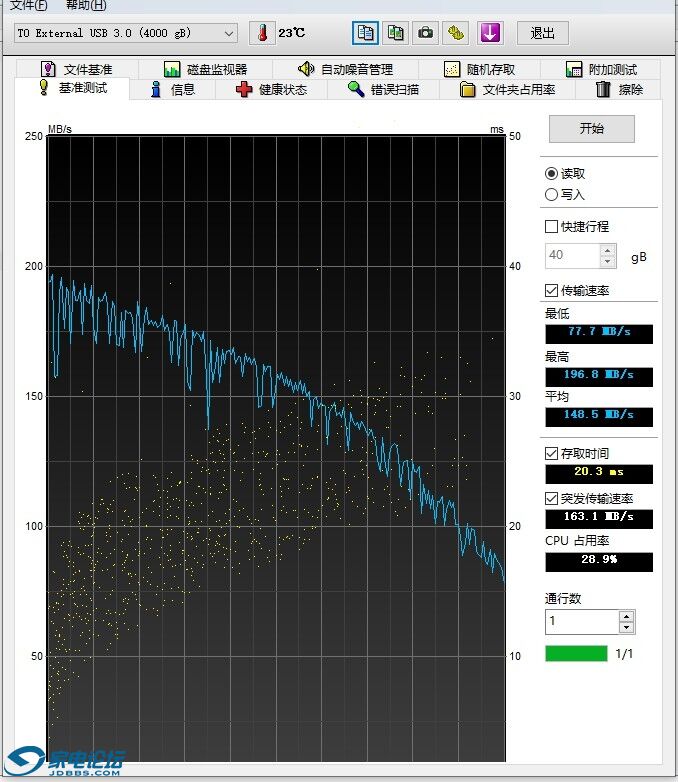This screenshot has height=782, width=678.
Task: Click the 擦除 trash can icon
Action: (x=603, y=89)
